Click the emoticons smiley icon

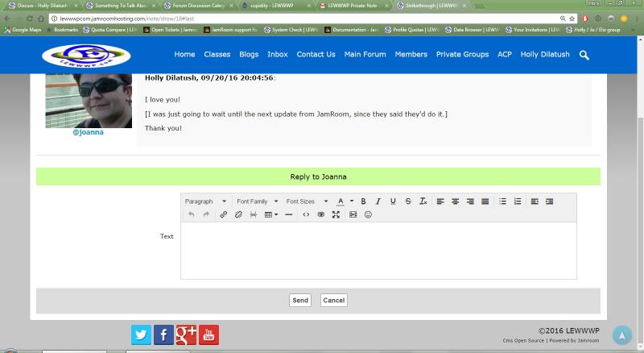pos(369,215)
